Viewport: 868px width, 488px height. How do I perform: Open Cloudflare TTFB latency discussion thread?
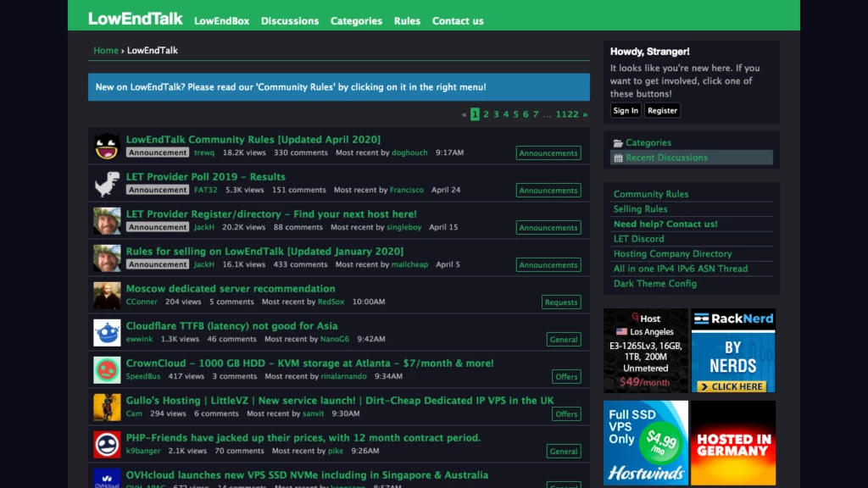click(231, 326)
